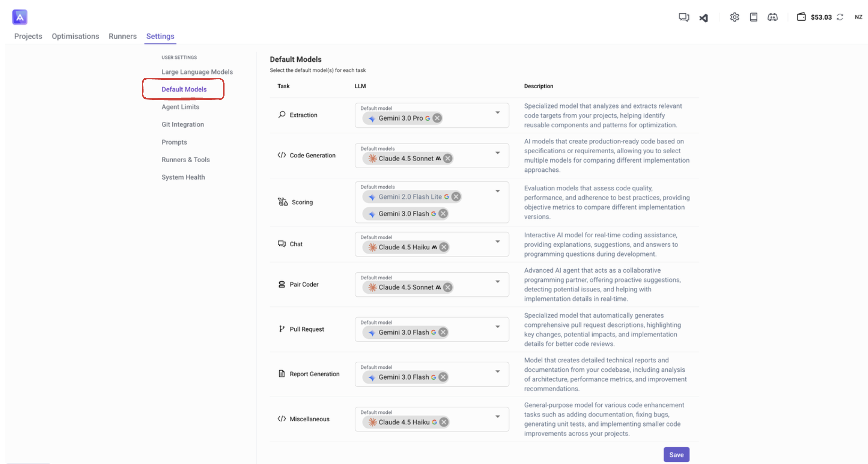
Task: Open the Runners tab
Action: [122, 36]
